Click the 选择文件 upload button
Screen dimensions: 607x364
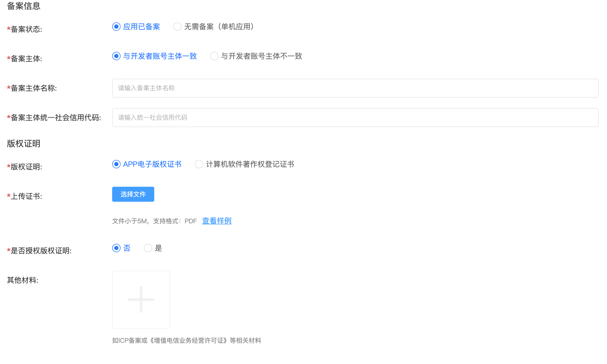click(133, 194)
